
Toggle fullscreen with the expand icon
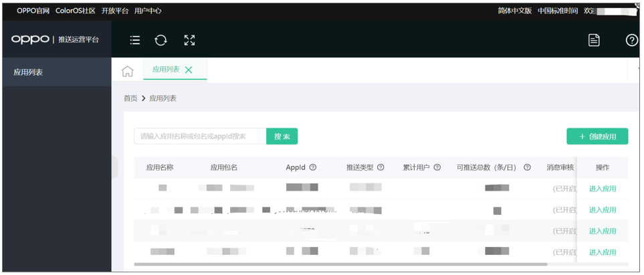189,40
